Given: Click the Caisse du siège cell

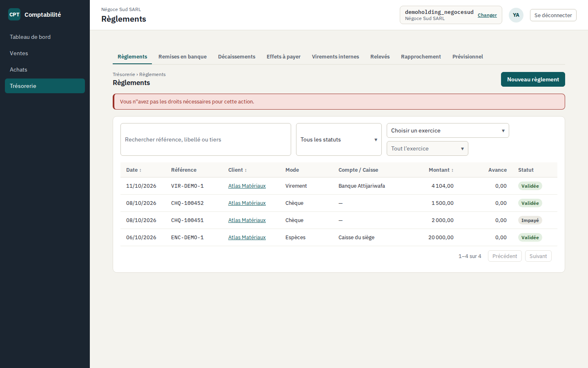Looking at the screenshot, I should 356,238.
